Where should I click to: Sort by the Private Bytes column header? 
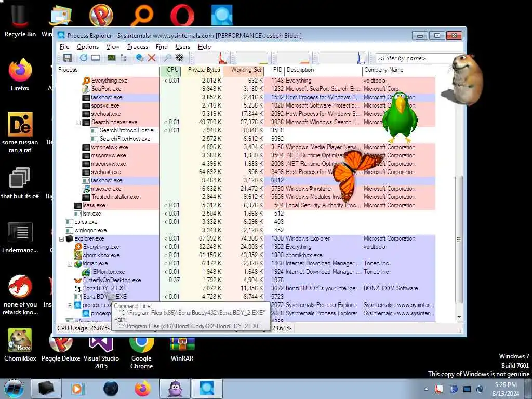201,70
